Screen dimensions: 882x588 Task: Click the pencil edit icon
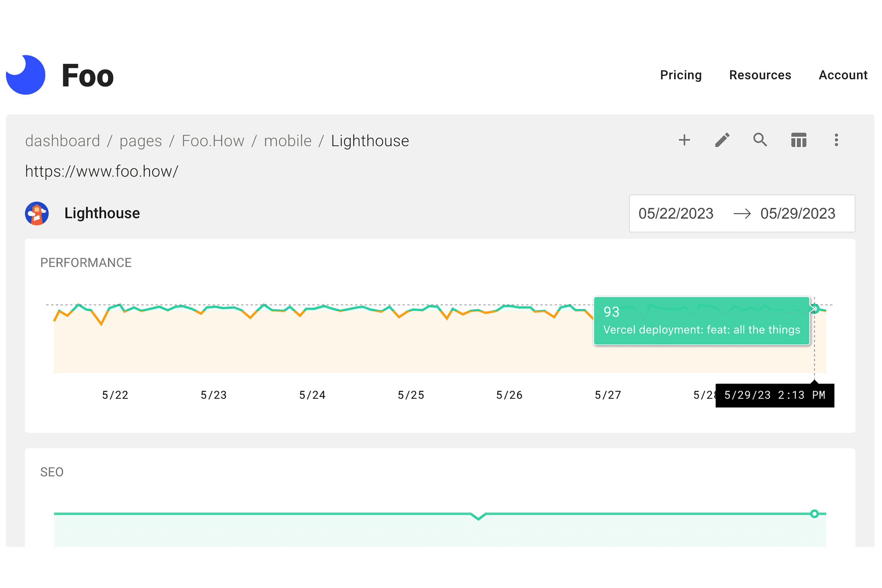click(722, 140)
